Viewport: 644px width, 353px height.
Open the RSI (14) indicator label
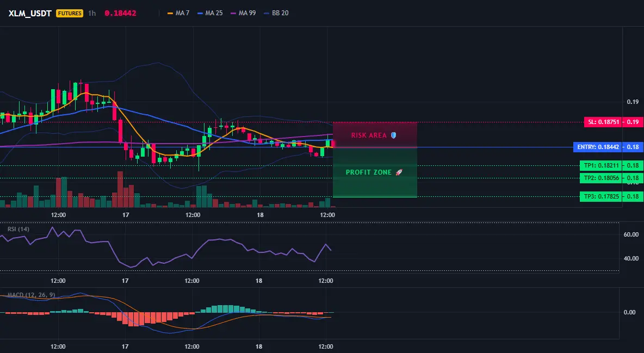[18, 229]
